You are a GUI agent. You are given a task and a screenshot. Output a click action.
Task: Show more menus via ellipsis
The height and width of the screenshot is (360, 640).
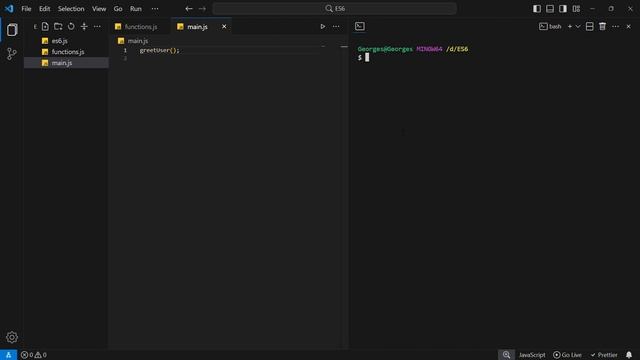[155, 9]
